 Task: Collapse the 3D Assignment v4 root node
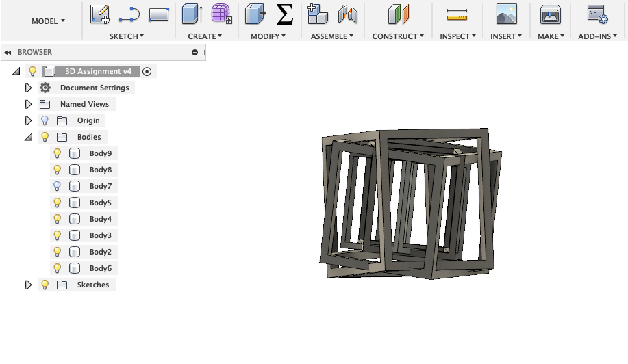point(16,72)
